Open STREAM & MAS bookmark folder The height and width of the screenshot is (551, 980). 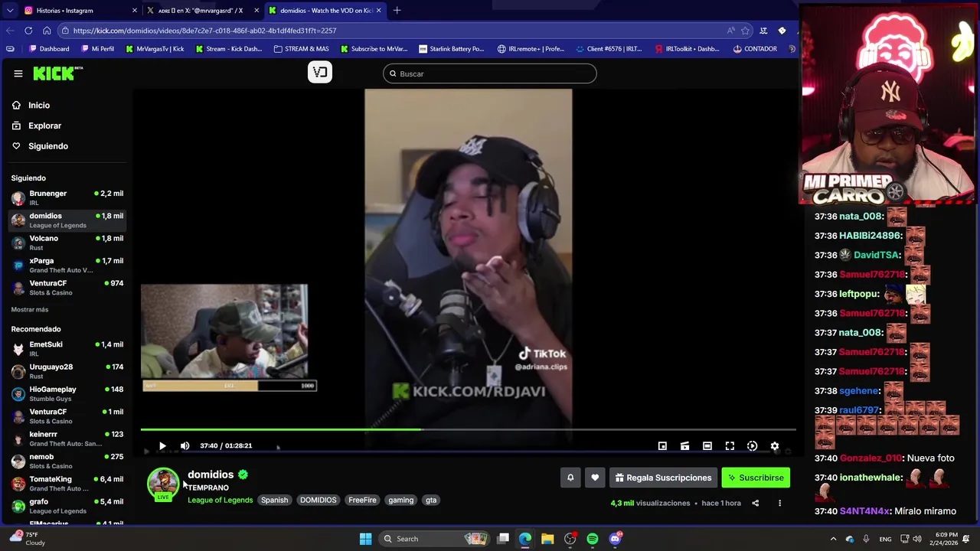click(301, 49)
